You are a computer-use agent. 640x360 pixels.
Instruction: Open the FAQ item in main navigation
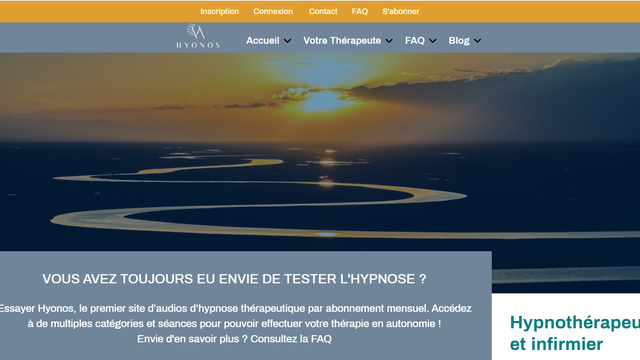[415, 40]
